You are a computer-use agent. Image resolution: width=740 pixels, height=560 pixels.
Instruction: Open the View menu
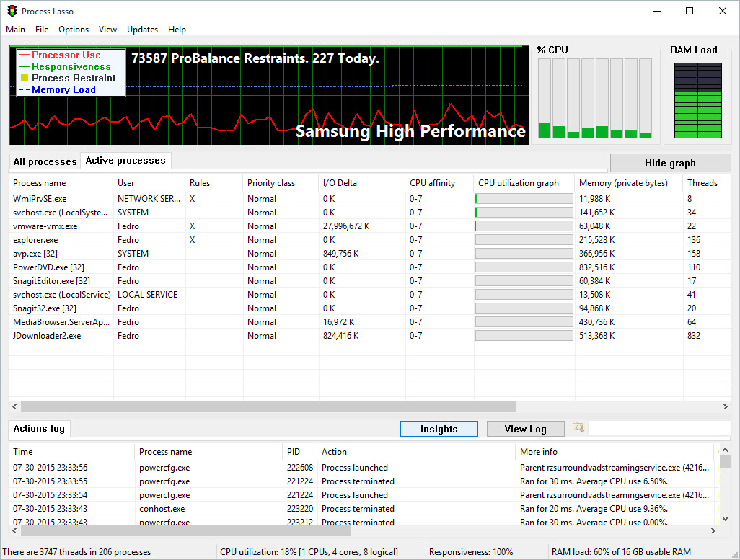tap(107, 30)
